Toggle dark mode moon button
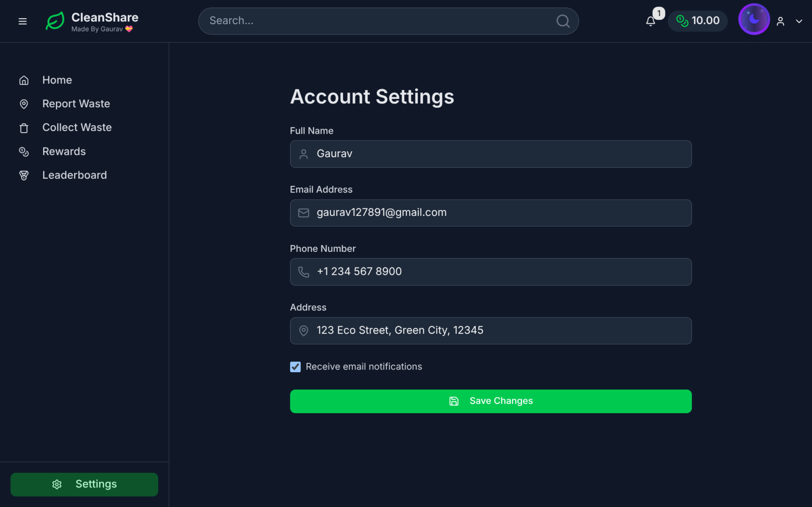Screen dimensions: 812x507 (754, 20)
